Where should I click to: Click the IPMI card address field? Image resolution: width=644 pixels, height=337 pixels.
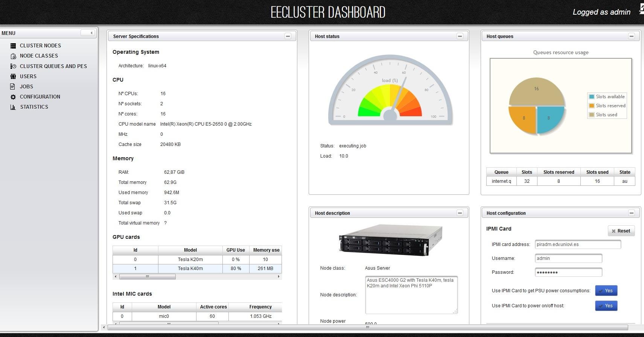pos(578,244)
